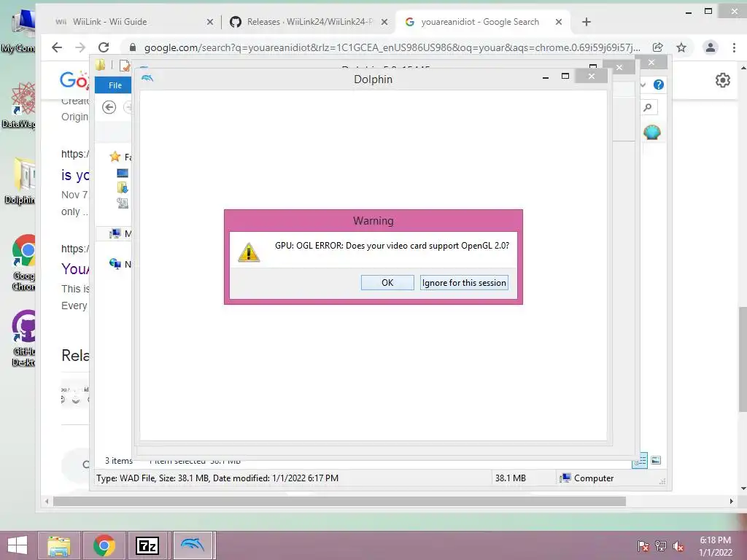Image resolution: width=747 pixels, height=560 pixels.
Task: Open 7-Zip from the taskbar
Action: (147, 545)
